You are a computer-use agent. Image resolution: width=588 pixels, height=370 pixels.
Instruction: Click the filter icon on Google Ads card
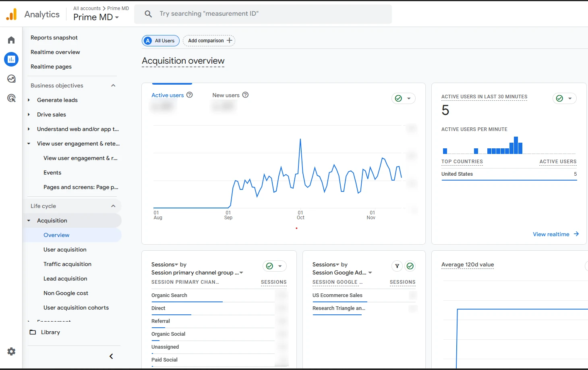click(x=397, y=266)
